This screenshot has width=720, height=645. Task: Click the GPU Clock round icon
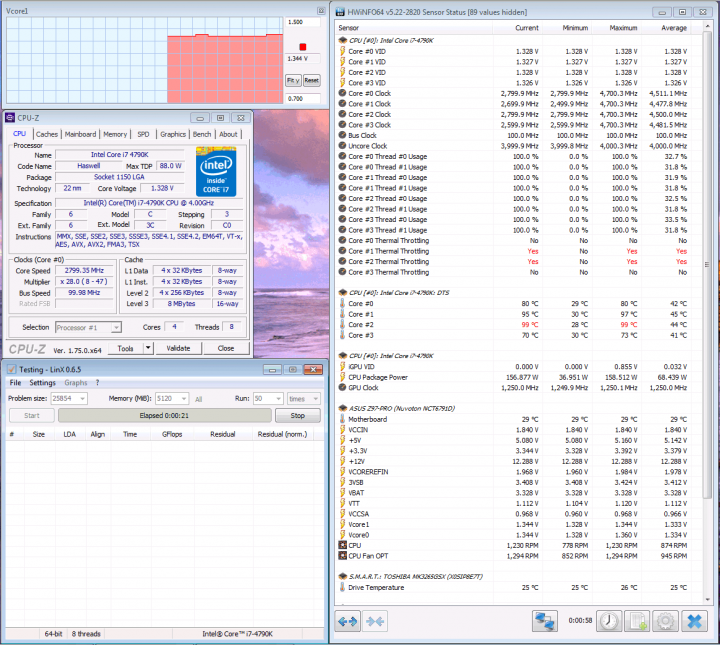[343, 387]
